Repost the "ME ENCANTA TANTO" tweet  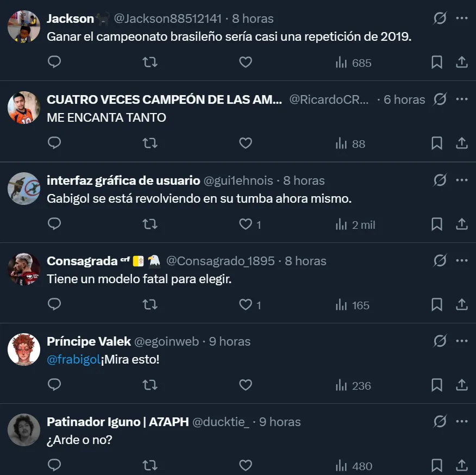pos(150,143)
